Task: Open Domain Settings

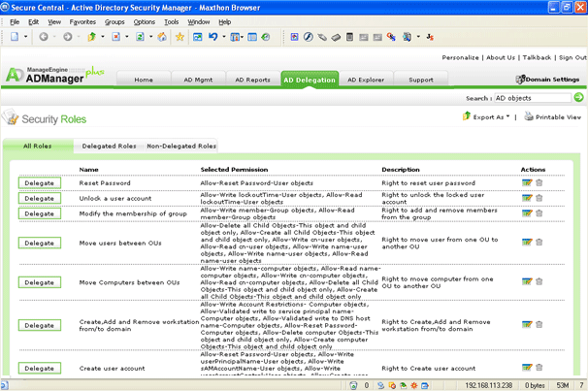Action: click(547, 80)
